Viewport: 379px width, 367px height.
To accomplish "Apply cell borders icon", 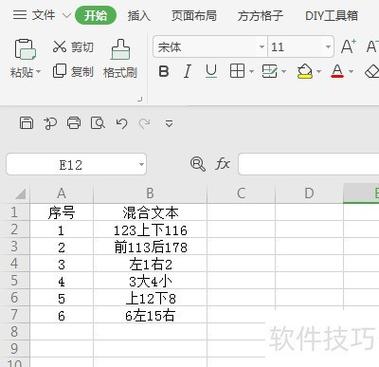I will pyautogui.click(x=237, y=71).
